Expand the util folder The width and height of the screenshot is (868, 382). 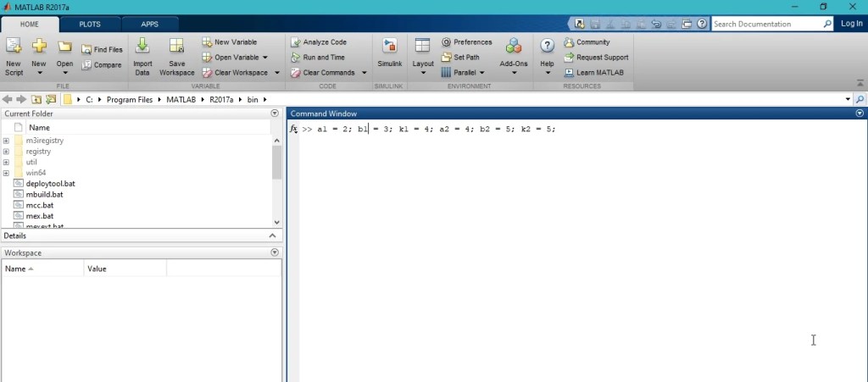click(6, 163)
